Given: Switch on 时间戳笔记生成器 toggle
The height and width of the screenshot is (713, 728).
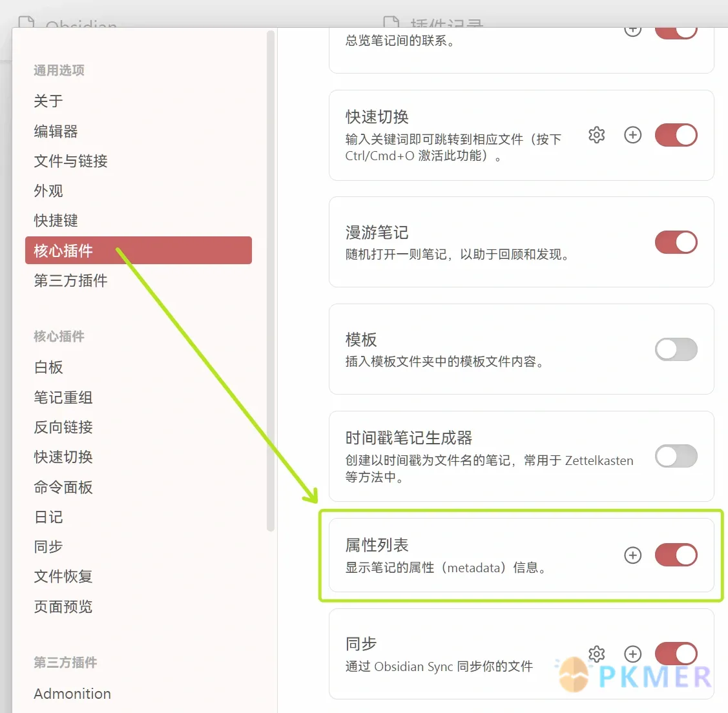Looking at the screenshot, I should (x=676, y=457).
